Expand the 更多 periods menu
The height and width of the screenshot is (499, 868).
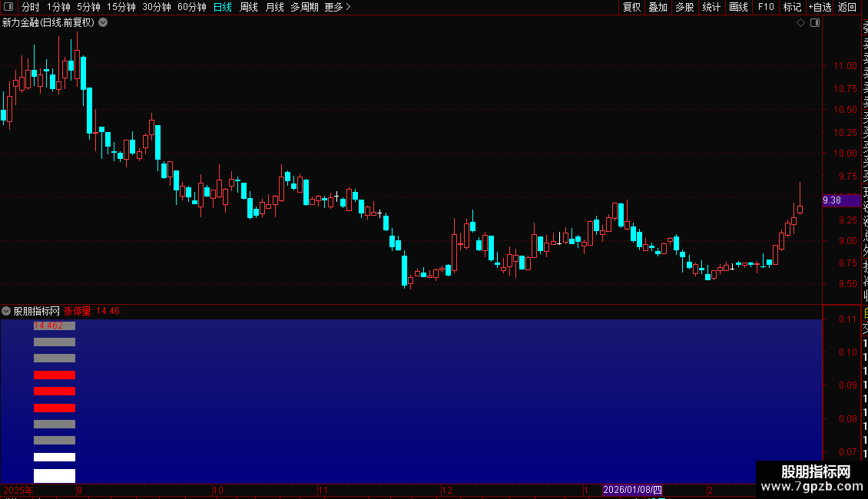coord(338,7)
